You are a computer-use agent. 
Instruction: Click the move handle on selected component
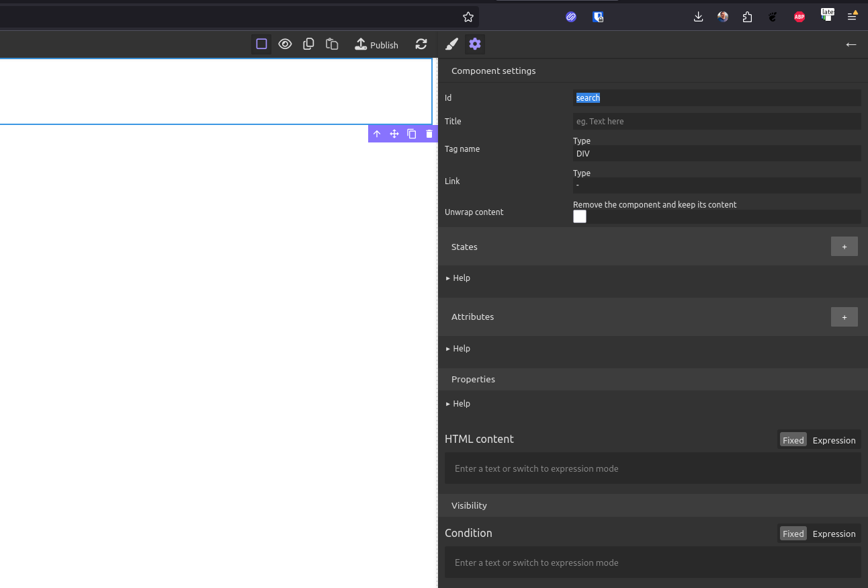tap(394, 134)
